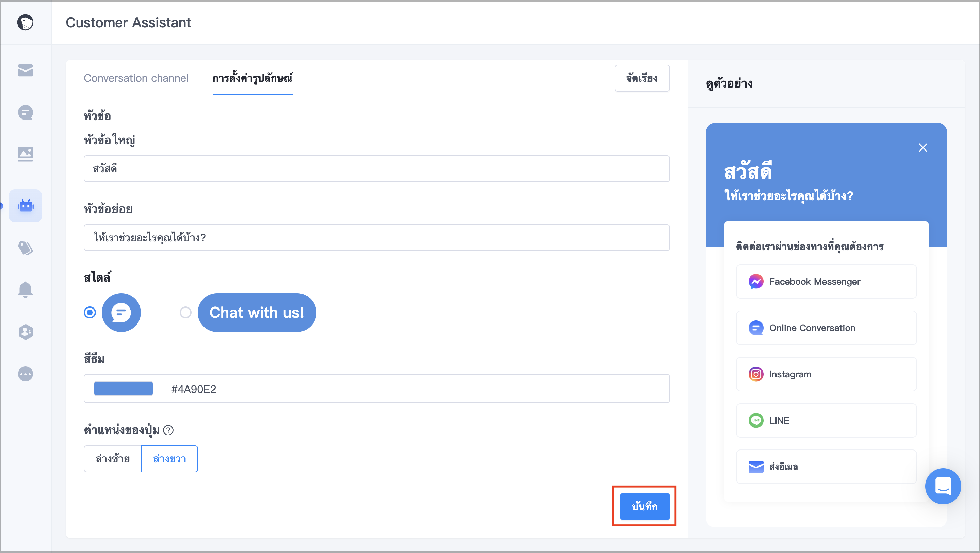Select the robot assistant sidebar icon

click(x=25, y=206)
